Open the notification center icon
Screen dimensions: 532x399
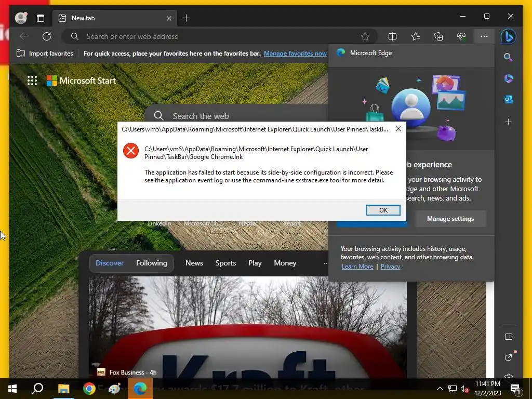(x=515, y=389)
